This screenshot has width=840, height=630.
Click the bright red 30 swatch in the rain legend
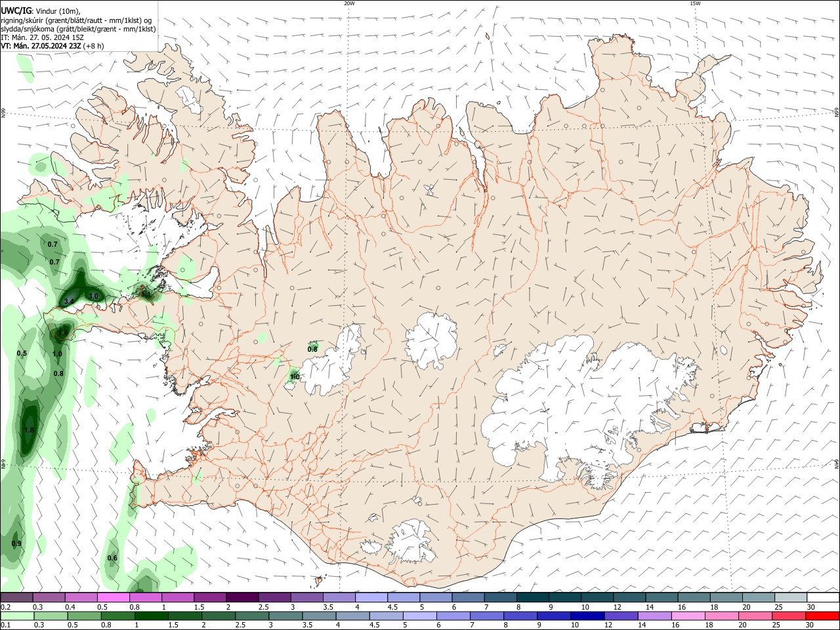tap(823, 616)
